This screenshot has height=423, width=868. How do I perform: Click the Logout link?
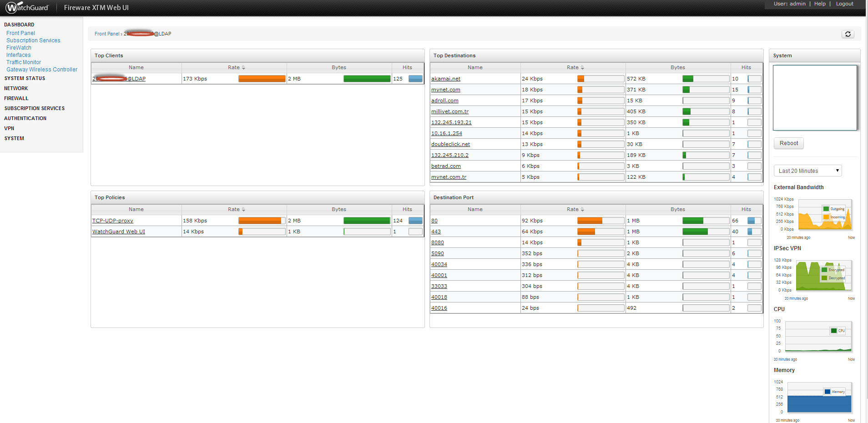[845, 4]
